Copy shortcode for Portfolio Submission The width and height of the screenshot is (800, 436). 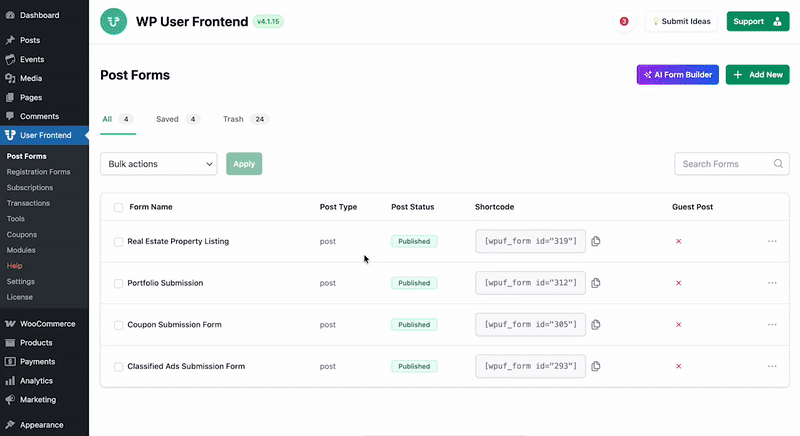[x=595, y=283]
